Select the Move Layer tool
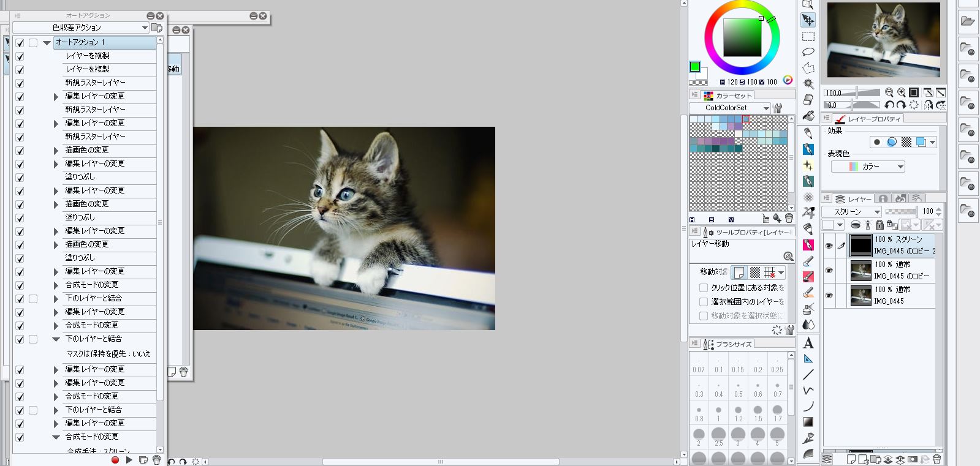This screenshot has width=980, height=466. 808,20
